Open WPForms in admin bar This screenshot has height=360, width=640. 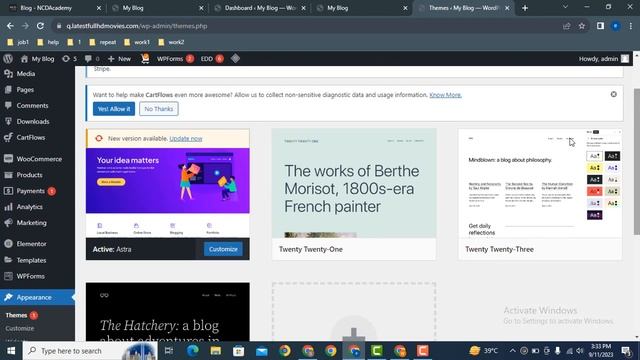point(175,59)
